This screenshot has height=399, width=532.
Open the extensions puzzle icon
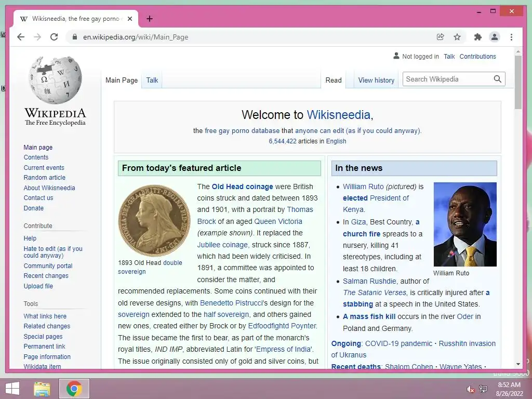[x=478, y=37]
